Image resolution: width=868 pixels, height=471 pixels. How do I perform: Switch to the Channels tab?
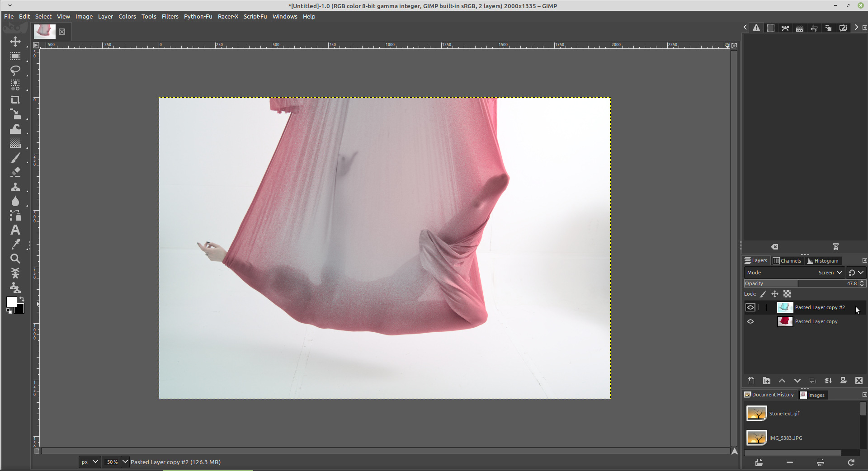point(787,260)
